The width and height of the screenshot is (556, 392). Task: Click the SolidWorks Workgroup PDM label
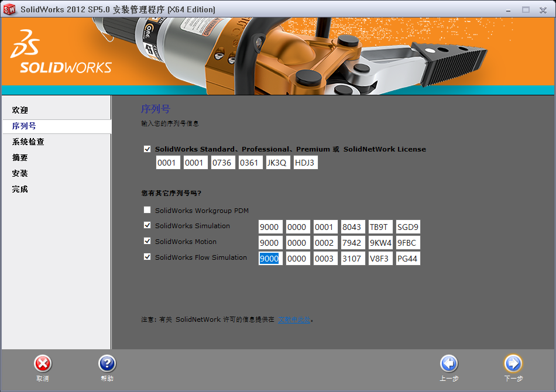pyautogui.click(x=202, y=211)
